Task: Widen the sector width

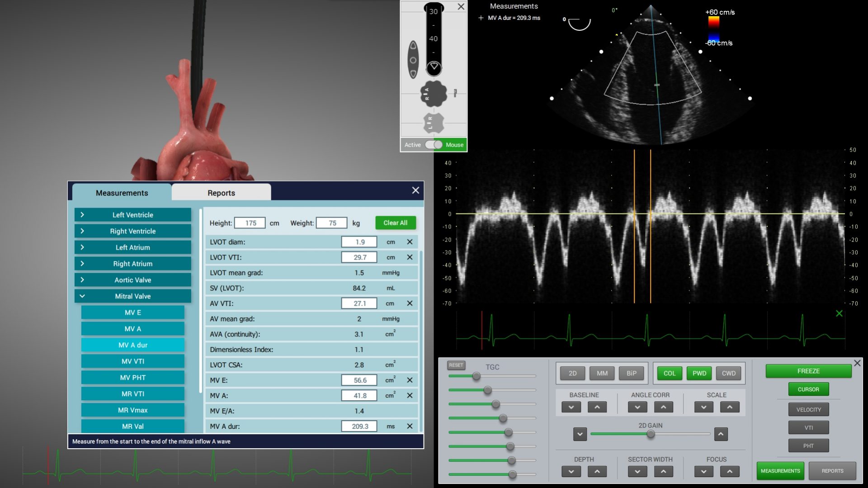Action: tap(663, 471)
